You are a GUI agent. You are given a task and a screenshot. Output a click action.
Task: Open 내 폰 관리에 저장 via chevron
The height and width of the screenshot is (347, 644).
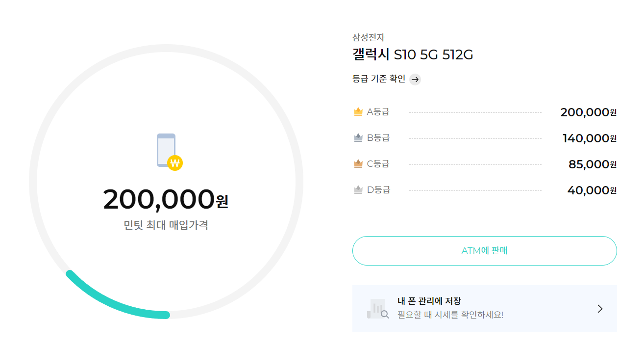click(600, 309)
